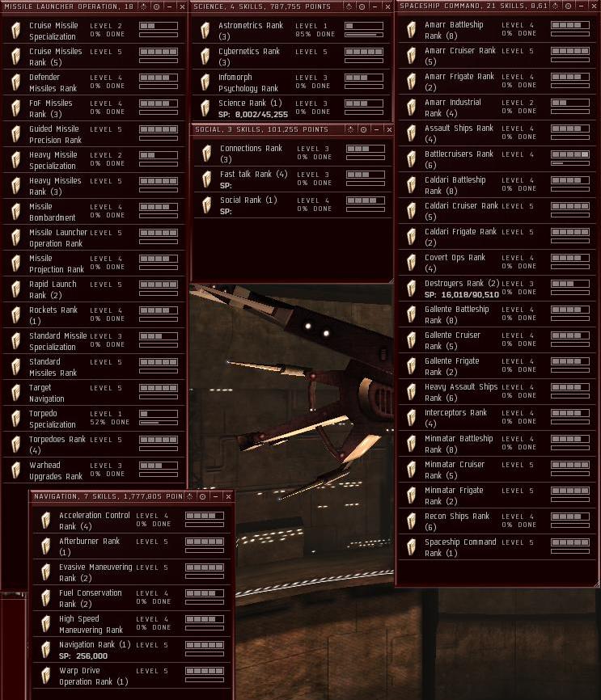Screen dimensions: 601x700
Task: Select the 'Rapid Launch Rank (2)' skill entry
Action: tap(94, 289)
